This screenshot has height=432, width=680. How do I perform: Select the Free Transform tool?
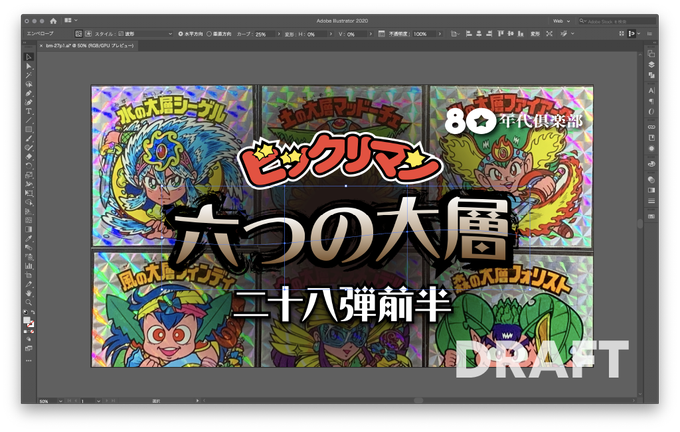[x=29, y=193]
